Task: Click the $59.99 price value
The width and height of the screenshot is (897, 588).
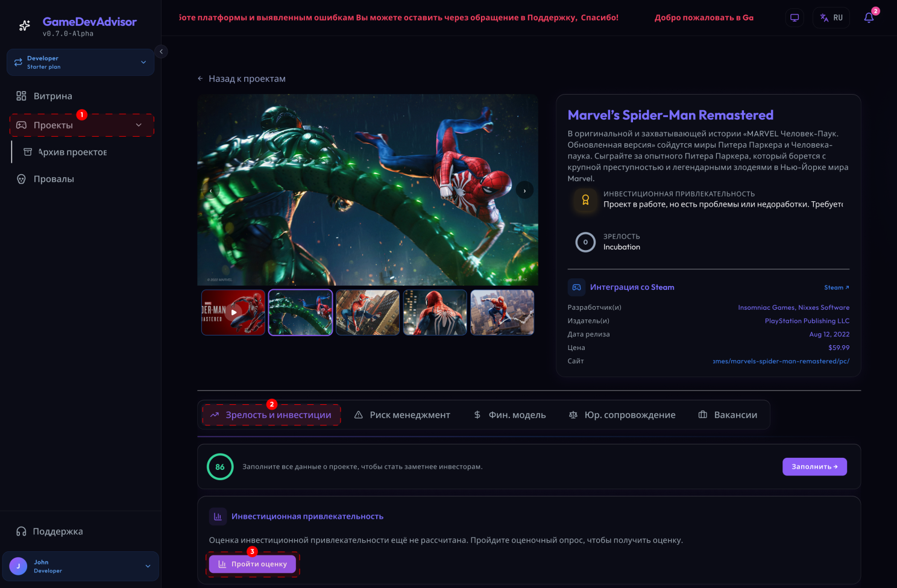Action: (839, 348)
